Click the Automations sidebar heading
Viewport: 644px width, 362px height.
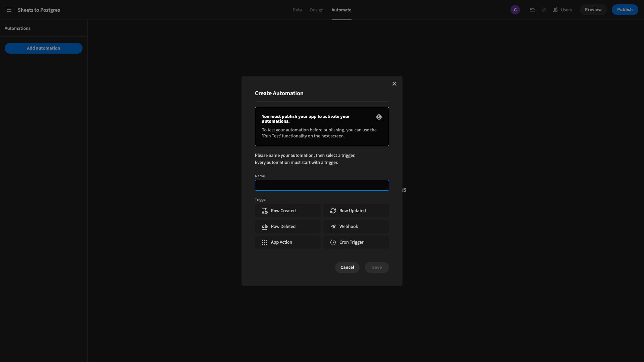pyautogui.click(x=17, y=28)
